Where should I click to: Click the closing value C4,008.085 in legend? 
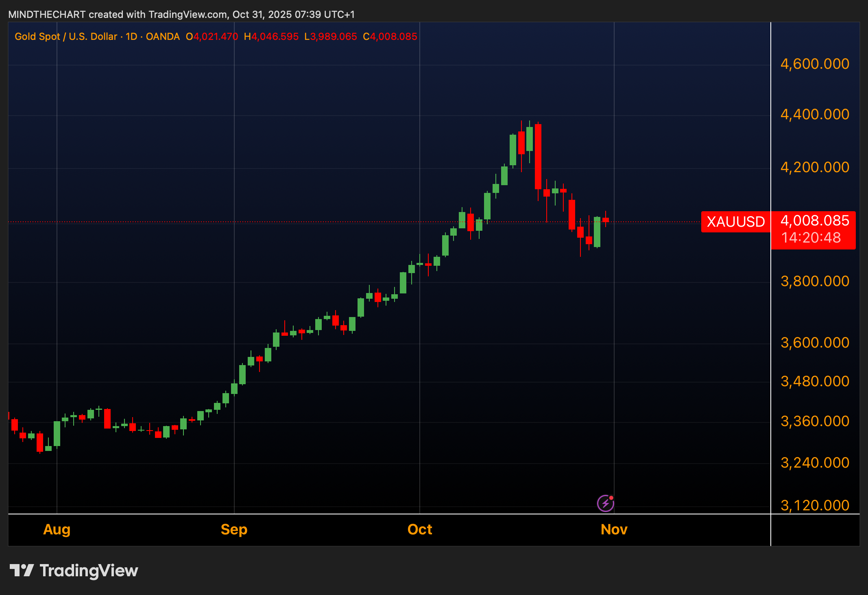tap(390, 37)
